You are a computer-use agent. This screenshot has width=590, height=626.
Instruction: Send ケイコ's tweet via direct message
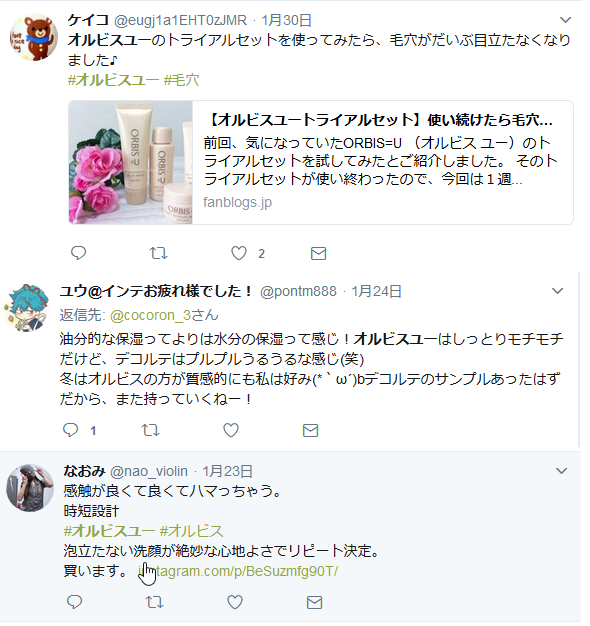319,254
